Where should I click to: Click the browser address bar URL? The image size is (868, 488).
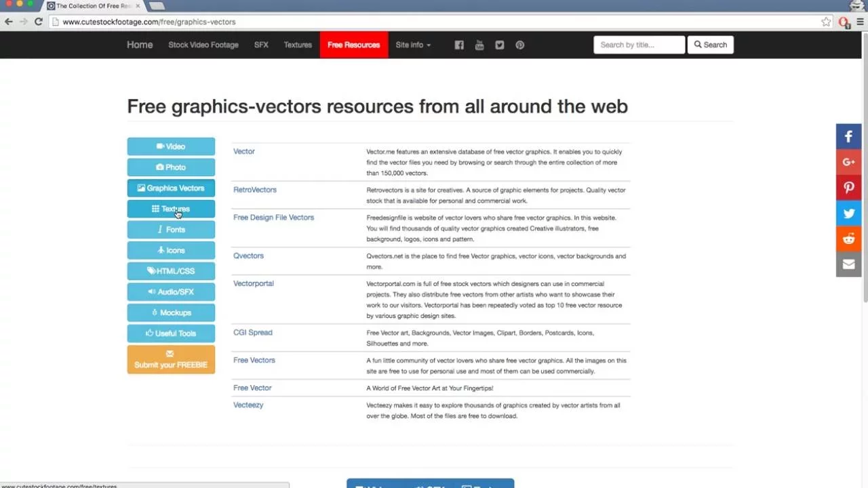click(x=149, y=22)
